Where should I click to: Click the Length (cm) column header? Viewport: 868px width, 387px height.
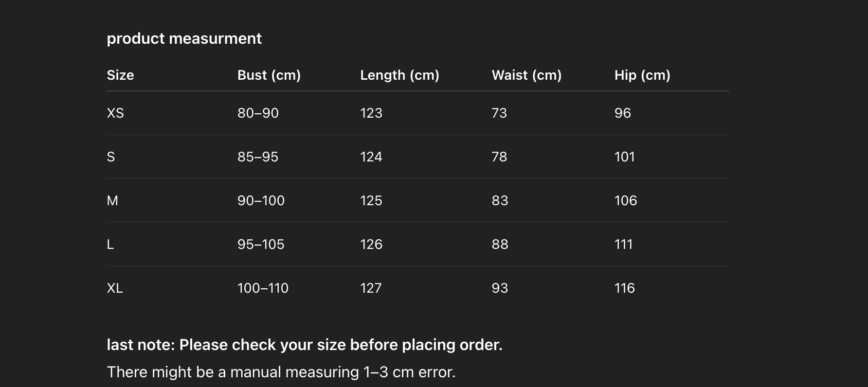(399, 75)
